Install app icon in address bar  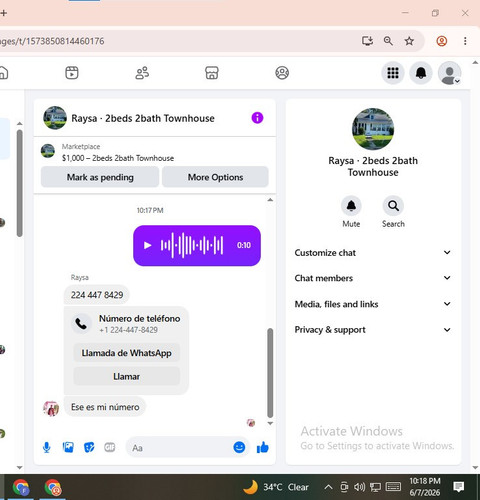coord(367,41)
